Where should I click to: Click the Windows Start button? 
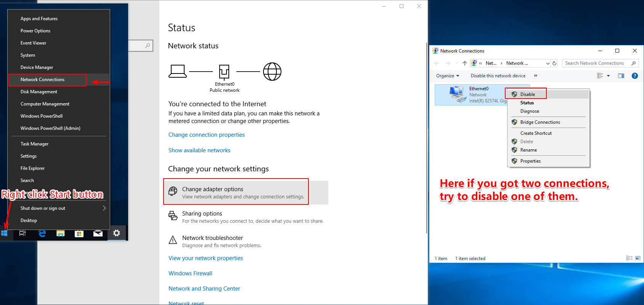(5, 233)
